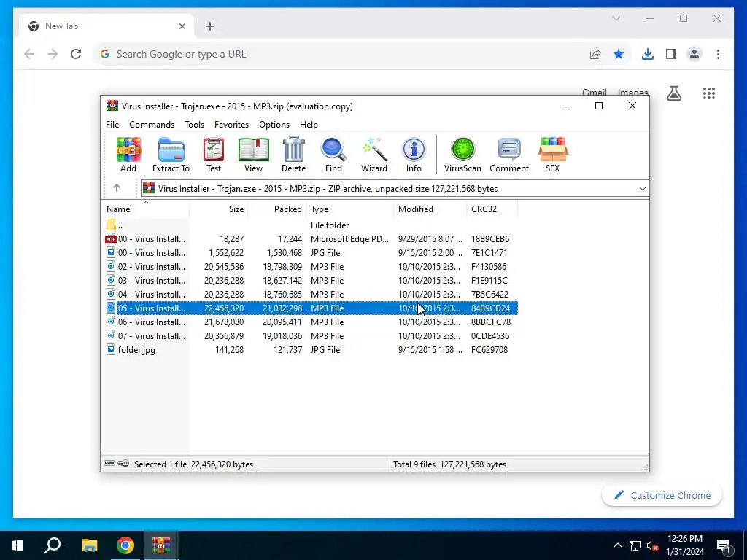Open Google apps grid icon
This screenshot has height=560, width=747.
709,93
